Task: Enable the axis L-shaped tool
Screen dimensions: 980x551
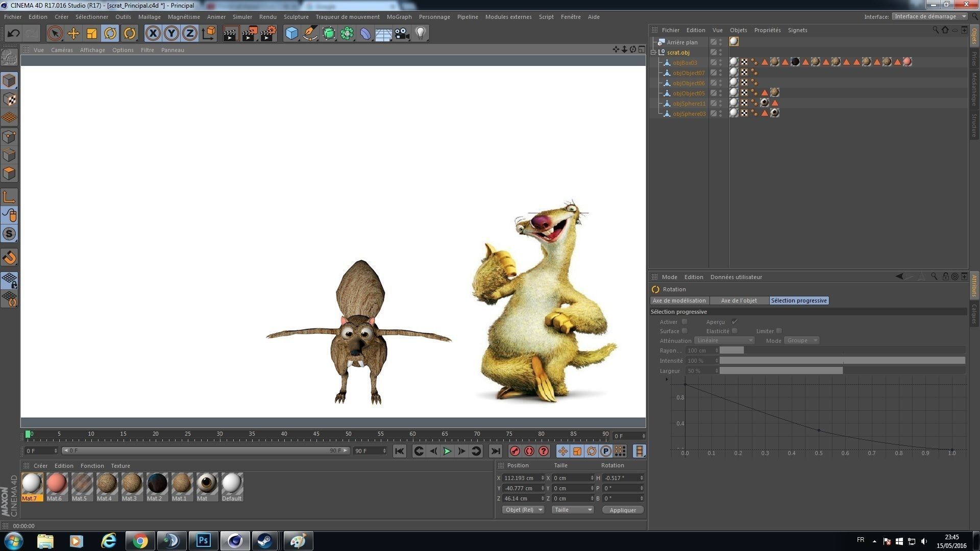Action: click(x=9, y=197)
